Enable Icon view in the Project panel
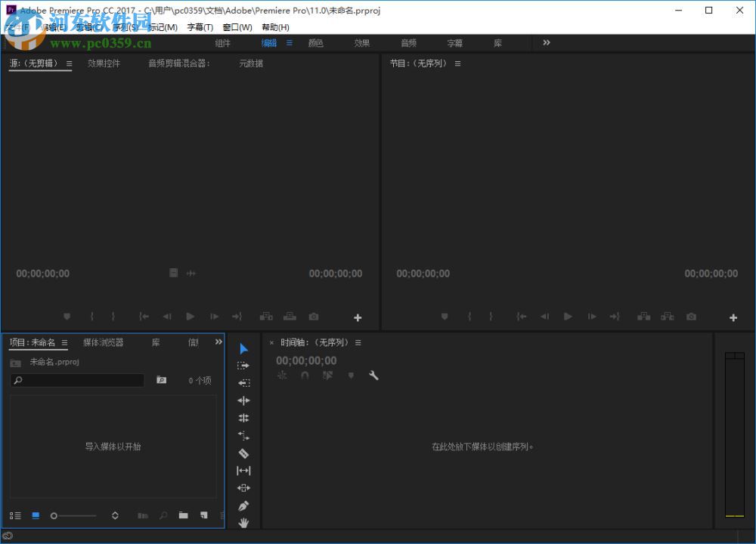The image size is (756, 544). tap(36, 515)
